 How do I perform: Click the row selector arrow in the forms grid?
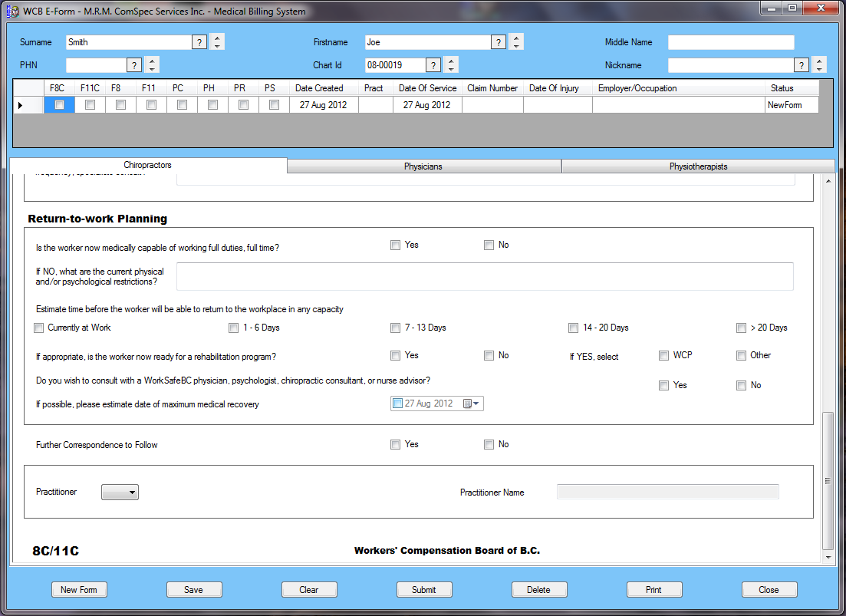click(21, 105)
